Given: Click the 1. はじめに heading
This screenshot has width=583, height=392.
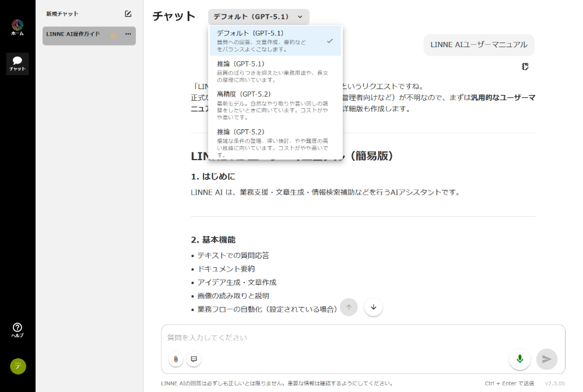Looking at the screenshot, I should point(213,176).
